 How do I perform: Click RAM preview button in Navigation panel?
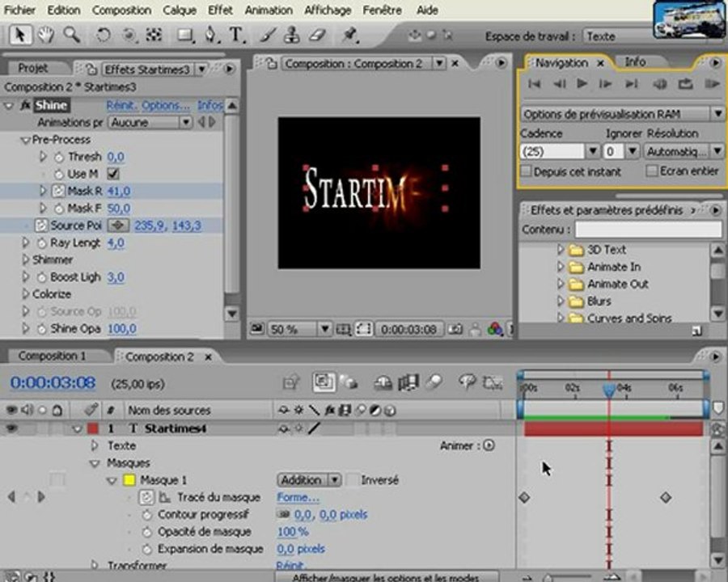pos(711,83)
